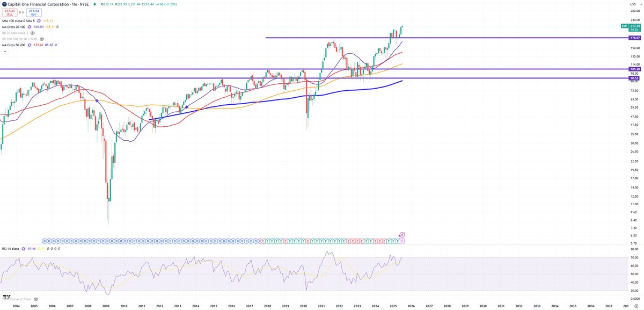The image size is (644, 310).
Task: Click the 2004 label on time axis
Action: click(x=16, y=306)
